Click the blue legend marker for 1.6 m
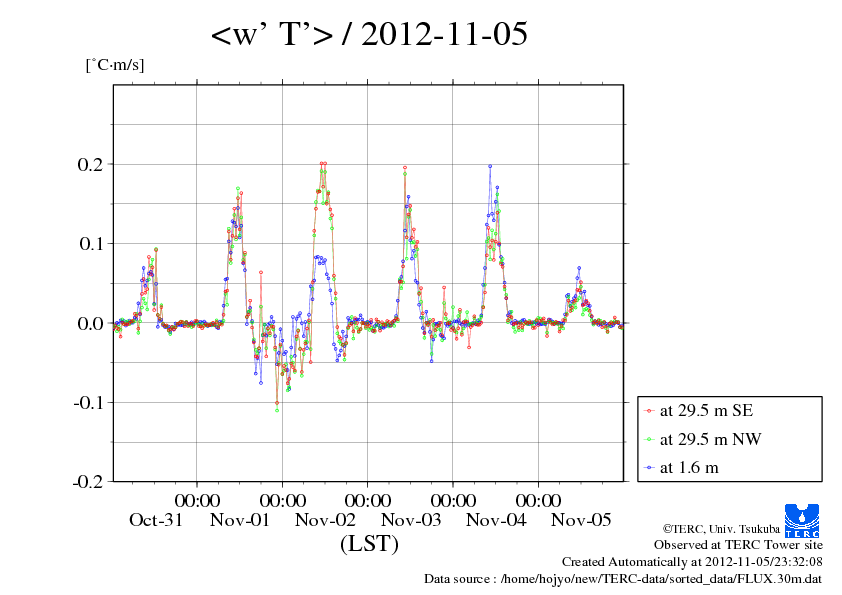The image size is (842, 595). click(x=649, y=468)
